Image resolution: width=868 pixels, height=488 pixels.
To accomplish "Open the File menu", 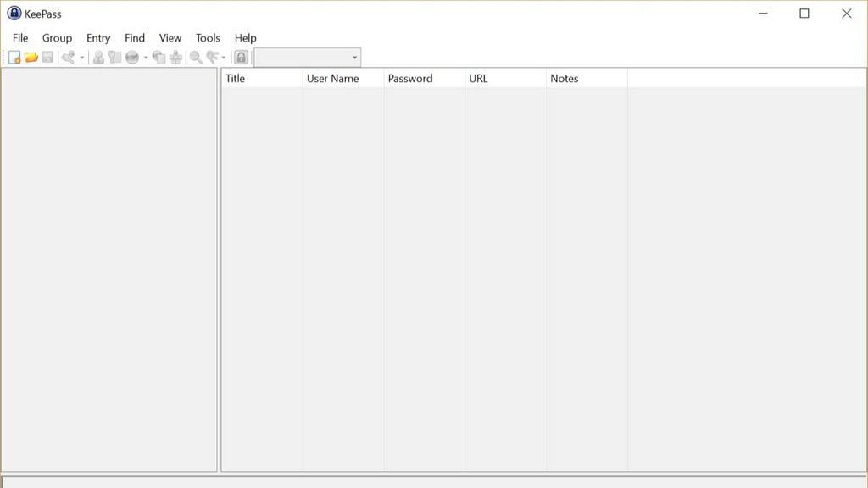I will point(19,37).
